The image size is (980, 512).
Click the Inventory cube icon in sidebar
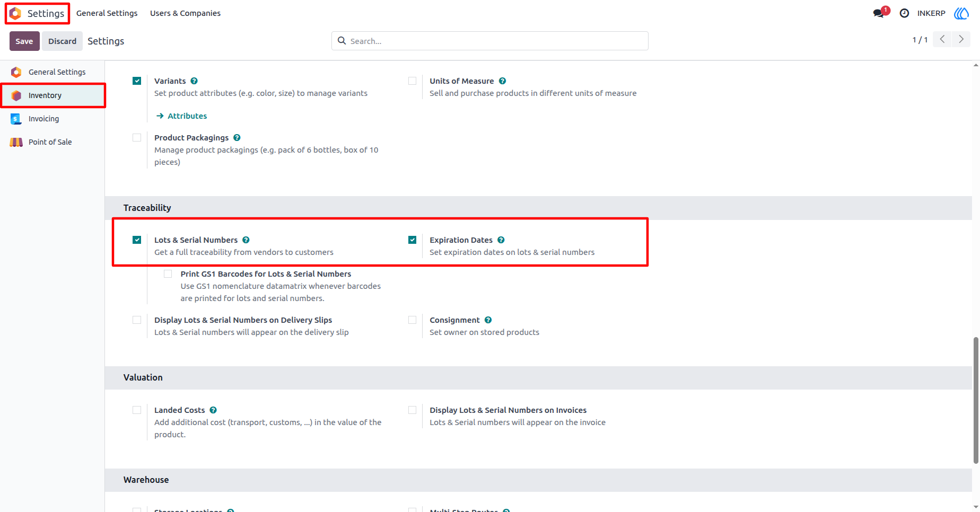click(x=16, y=95)
